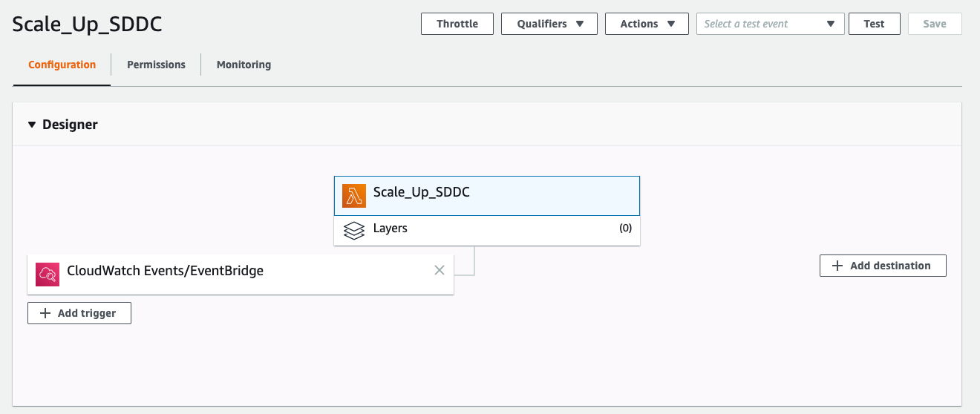This screenshot has height=414, width=980.
Task: Switch to the Configuration tab
Action: [62, 65]
